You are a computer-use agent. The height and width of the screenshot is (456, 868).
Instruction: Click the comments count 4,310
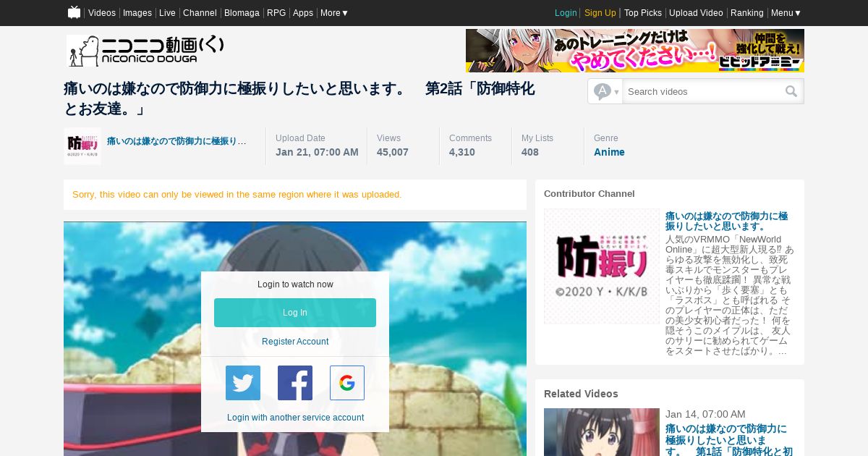462,152
